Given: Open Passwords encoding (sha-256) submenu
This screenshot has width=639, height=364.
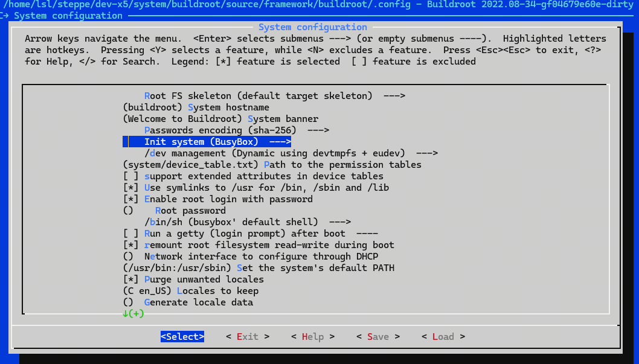Looking at the screenshot, I should (236, 130).
